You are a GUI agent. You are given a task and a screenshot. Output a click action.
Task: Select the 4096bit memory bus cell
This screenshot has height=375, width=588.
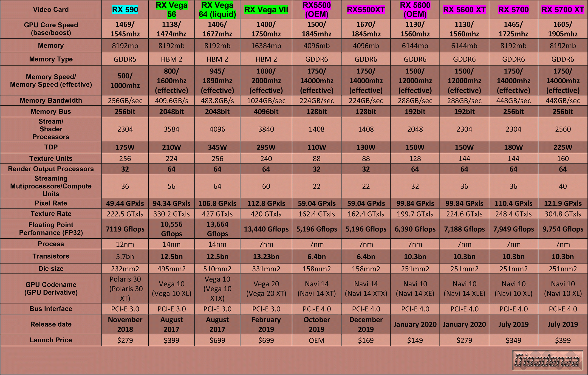click(x=266, y=112)
